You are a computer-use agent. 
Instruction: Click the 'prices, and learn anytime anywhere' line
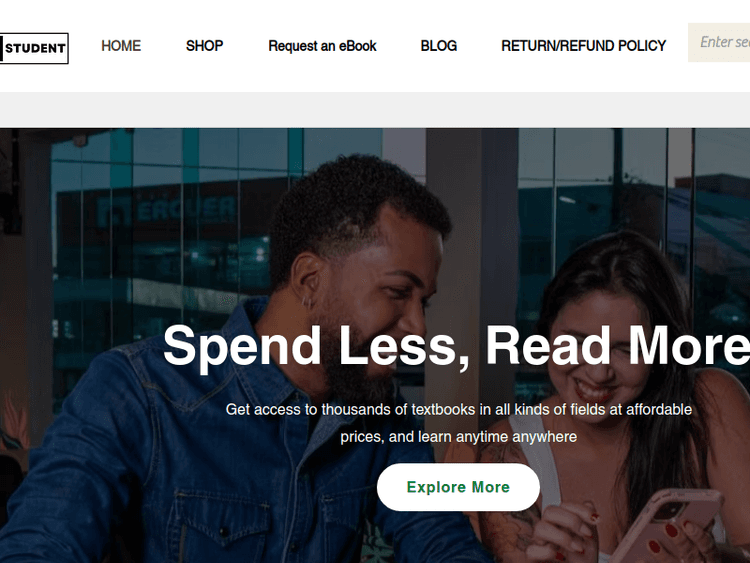pos(458,437)
